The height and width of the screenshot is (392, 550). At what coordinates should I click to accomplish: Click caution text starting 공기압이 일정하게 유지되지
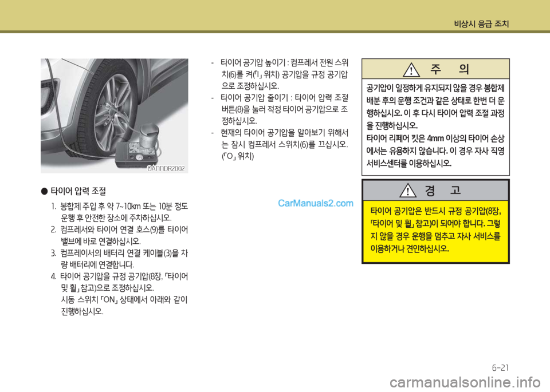click(435, 106)
